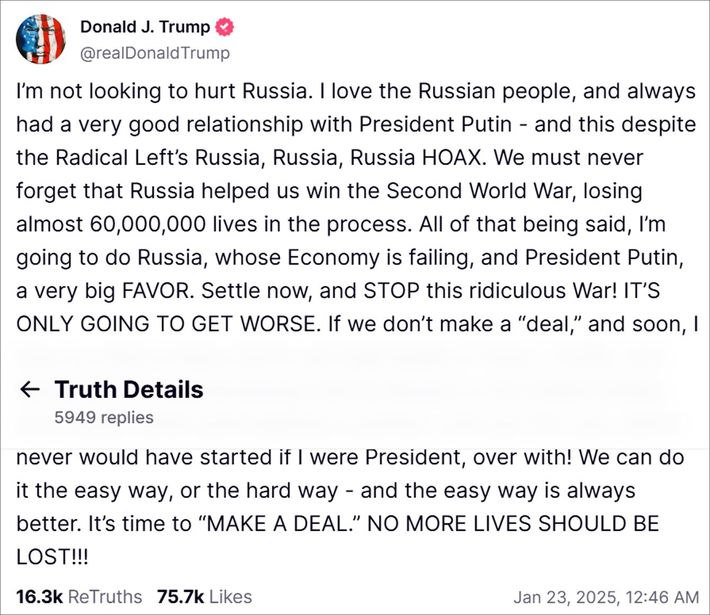Click the back arrow beside Truth Details
Screen dimensions: 710x615
[x=31, y=390]
